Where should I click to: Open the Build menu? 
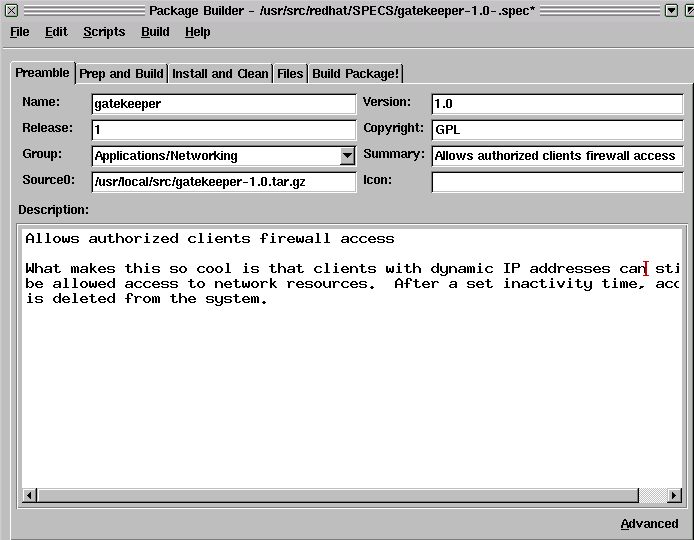155,32
